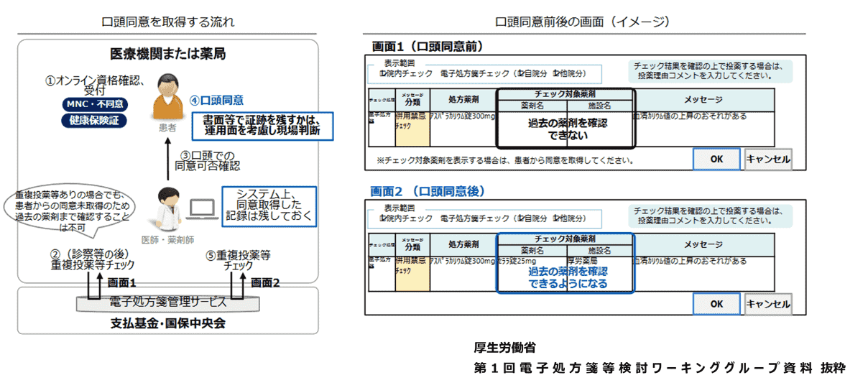The image size is (868, 388).
Task: Click 厚生労働省 source text
Action: coord(504,348)
